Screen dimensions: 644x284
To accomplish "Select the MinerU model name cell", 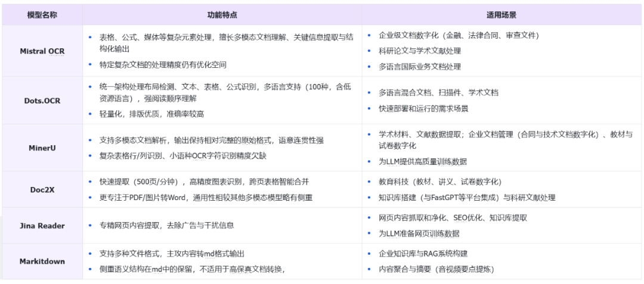I will coord(42,148).
